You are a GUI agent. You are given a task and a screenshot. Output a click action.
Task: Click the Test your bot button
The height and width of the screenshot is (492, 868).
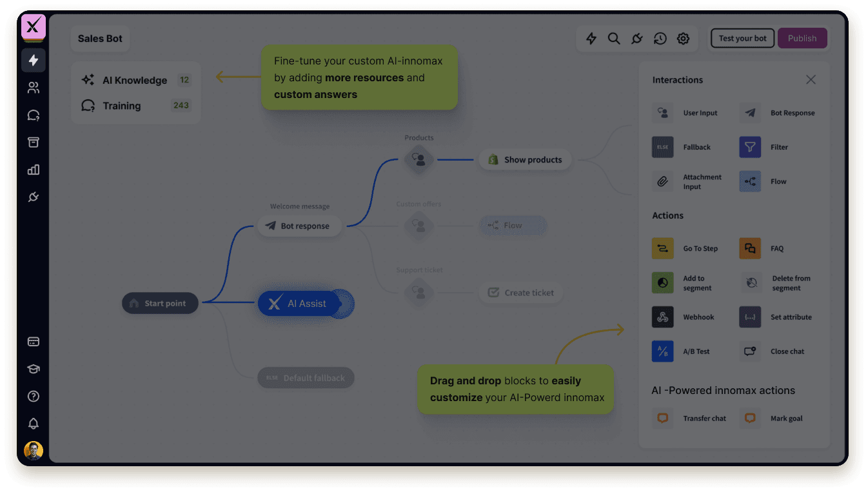point(742,38)
